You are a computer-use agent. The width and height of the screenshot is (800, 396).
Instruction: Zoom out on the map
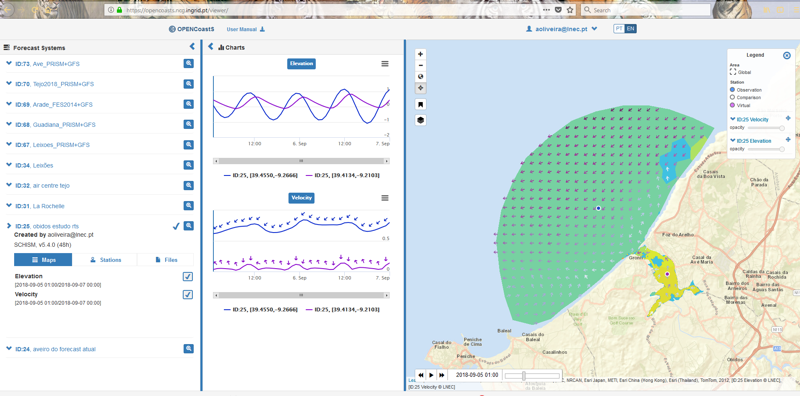click(420, 65)
